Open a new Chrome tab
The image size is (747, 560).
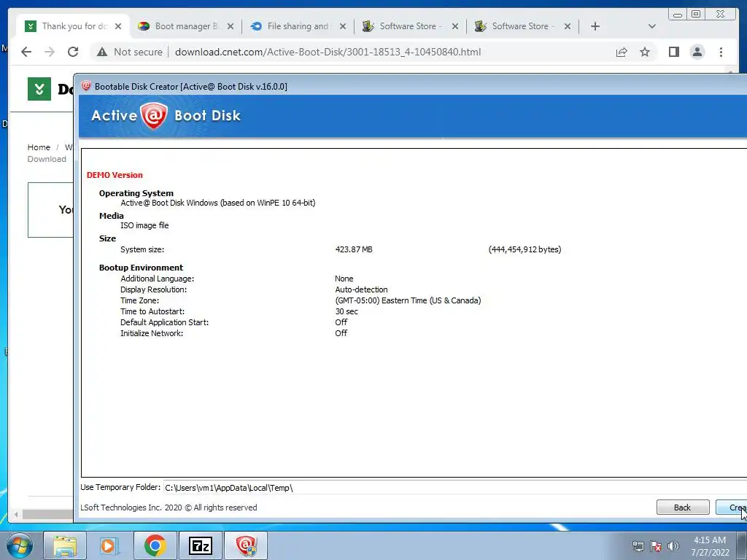[x=595, y=26]
